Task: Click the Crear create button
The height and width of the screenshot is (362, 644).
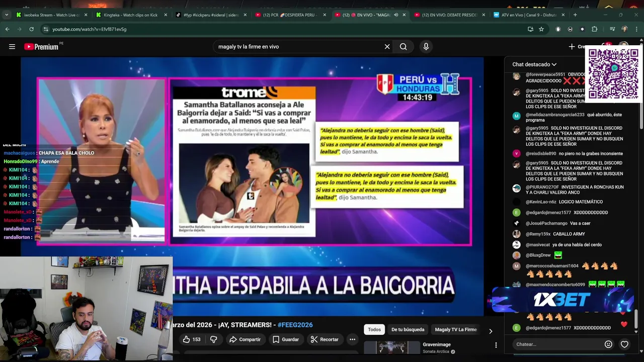Action: (578, 47)
